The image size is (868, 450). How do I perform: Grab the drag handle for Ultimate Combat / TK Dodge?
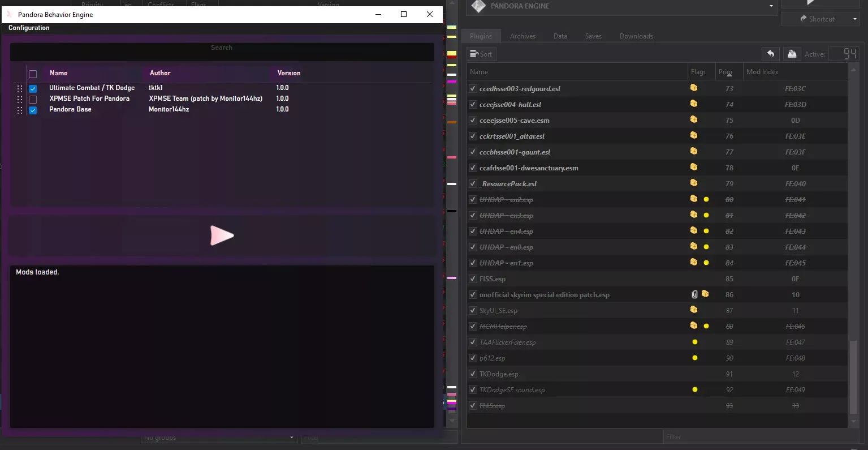coord(20,88)
